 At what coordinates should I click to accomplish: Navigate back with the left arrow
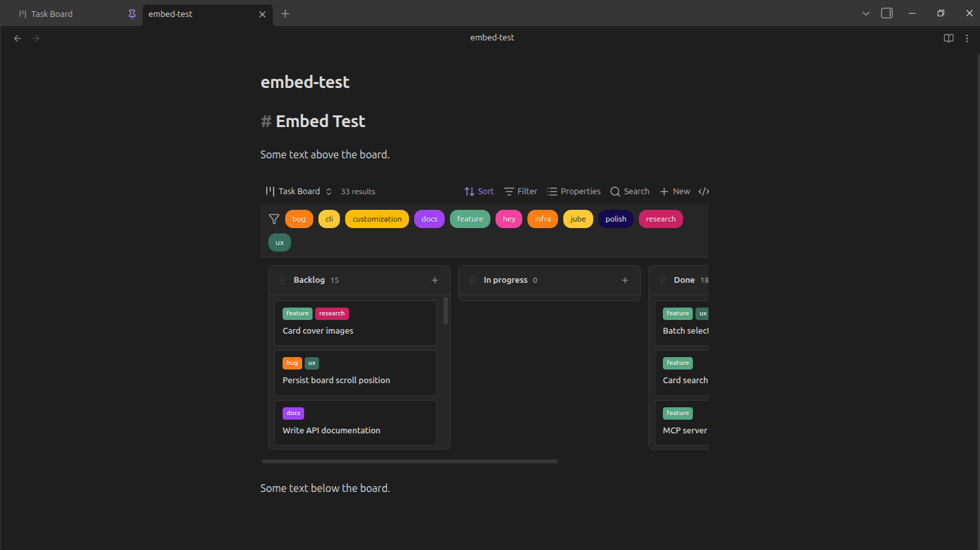coord(18,38)
